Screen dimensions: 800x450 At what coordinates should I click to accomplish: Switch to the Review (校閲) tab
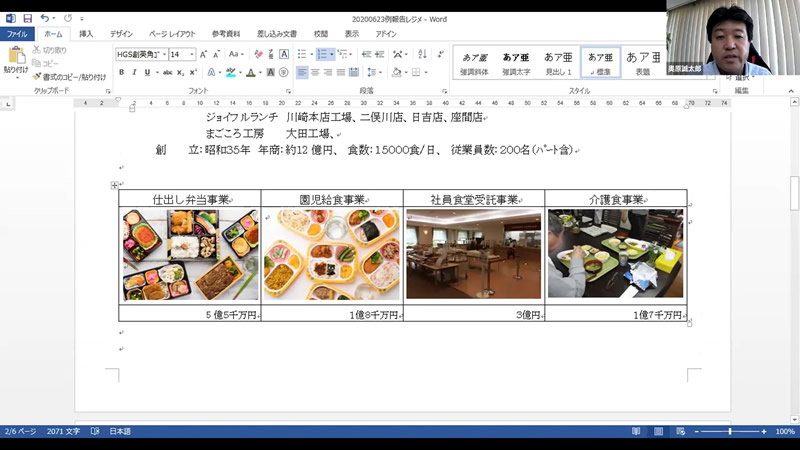(320, 34)
